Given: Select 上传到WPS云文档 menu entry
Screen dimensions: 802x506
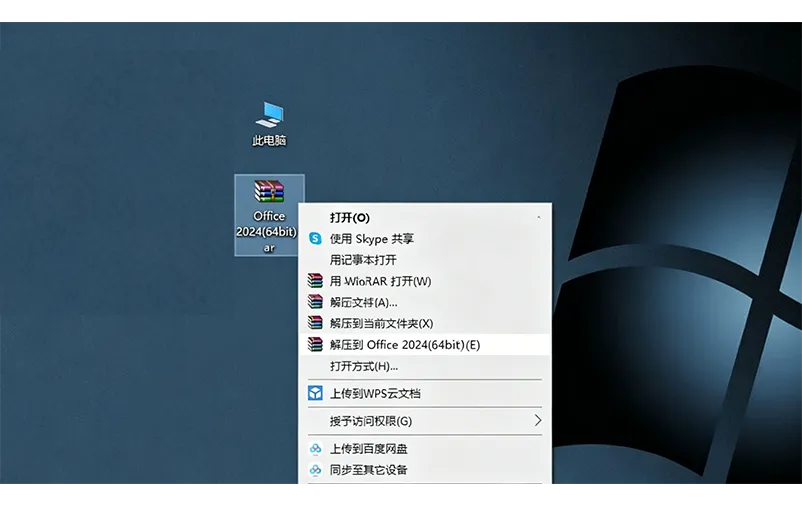Looking at the screenshot, I should (425, 393).
